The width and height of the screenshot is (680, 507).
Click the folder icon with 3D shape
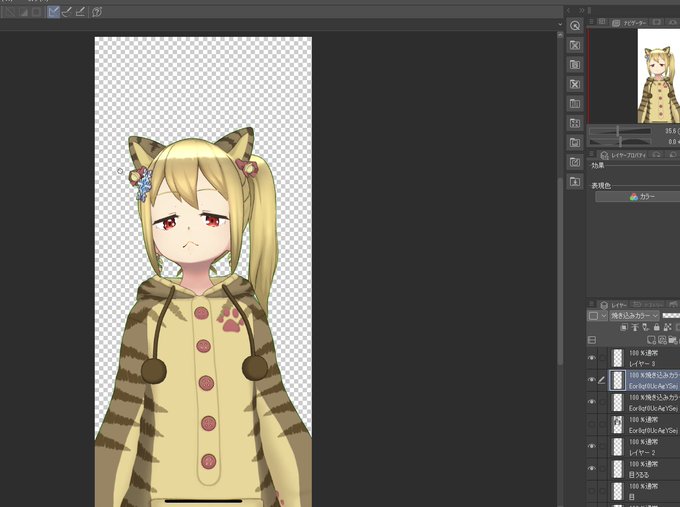click(x=575, y=143)
